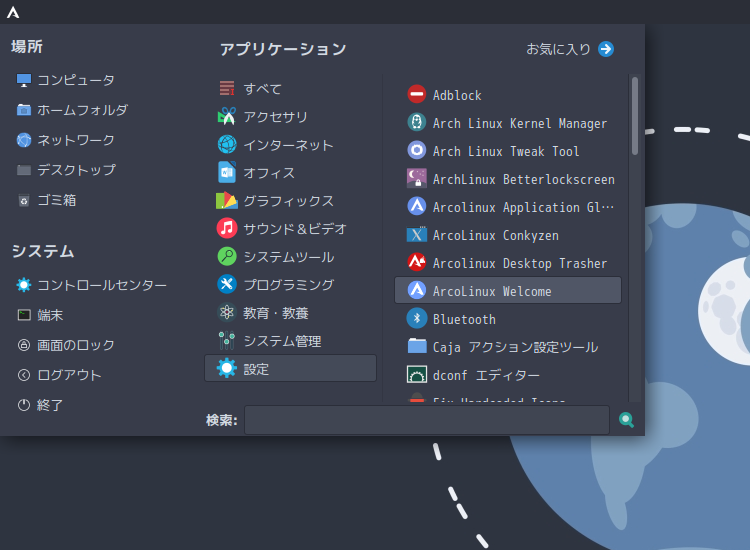Select the グラフィックス category
Screen dimensions: 750x550
pyautogui.click(x=291, y=201)
